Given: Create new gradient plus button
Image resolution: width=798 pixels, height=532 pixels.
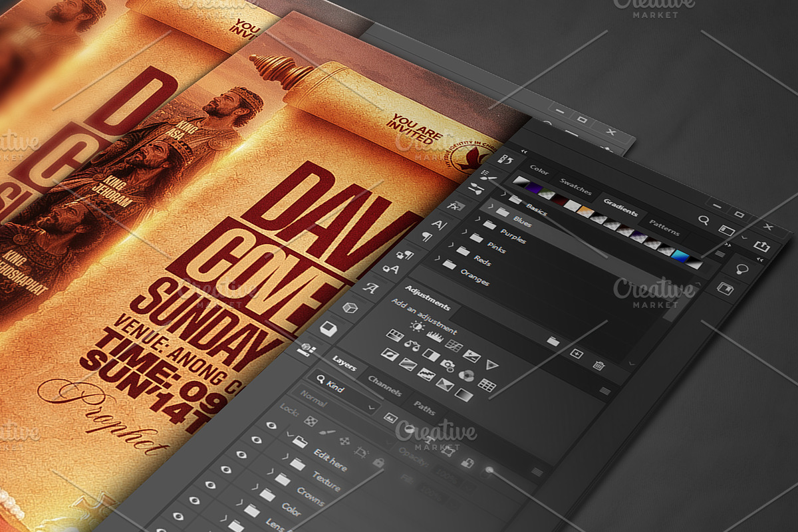Looking at the screenshot, I should (576, 353).
